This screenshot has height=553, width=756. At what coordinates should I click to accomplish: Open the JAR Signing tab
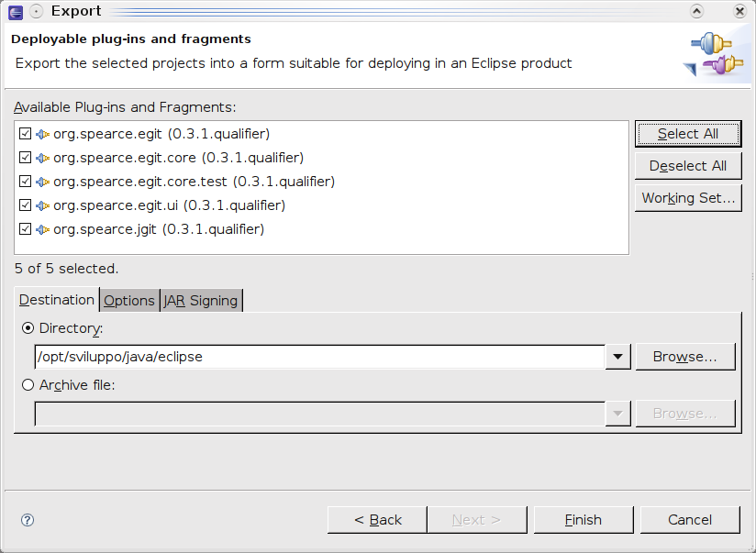click(201, 301)
